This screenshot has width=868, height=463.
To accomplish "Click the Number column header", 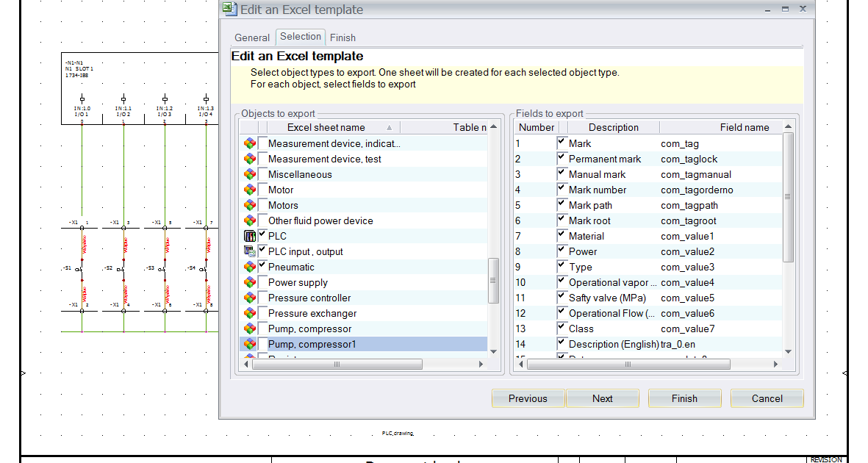I will point(537,127).
